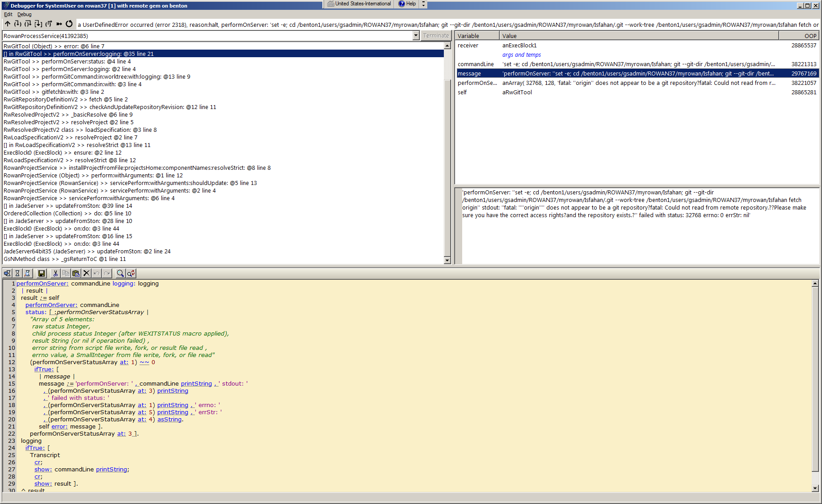Click scroll-up arrow of stack frame list

click(x=447, y=46)
